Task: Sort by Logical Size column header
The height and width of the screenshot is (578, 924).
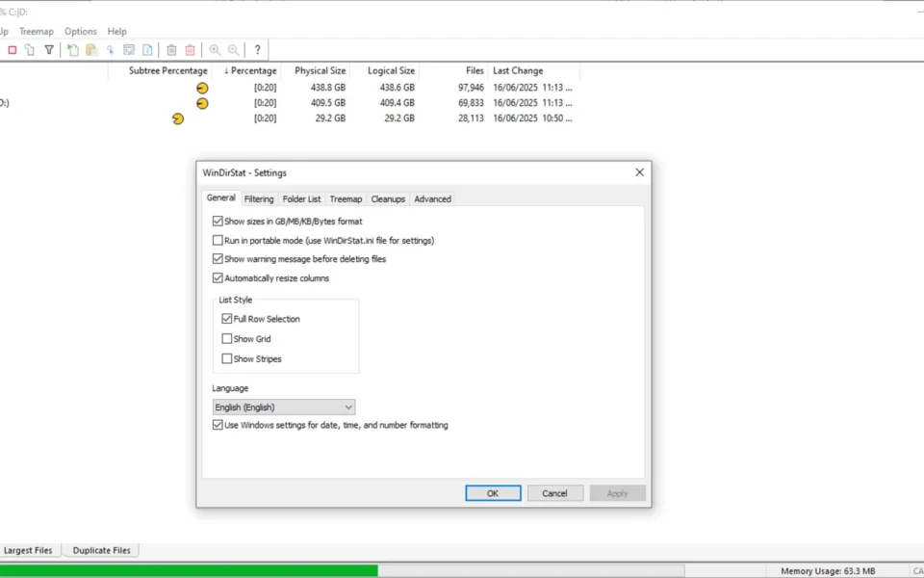Action: point(384,70)
